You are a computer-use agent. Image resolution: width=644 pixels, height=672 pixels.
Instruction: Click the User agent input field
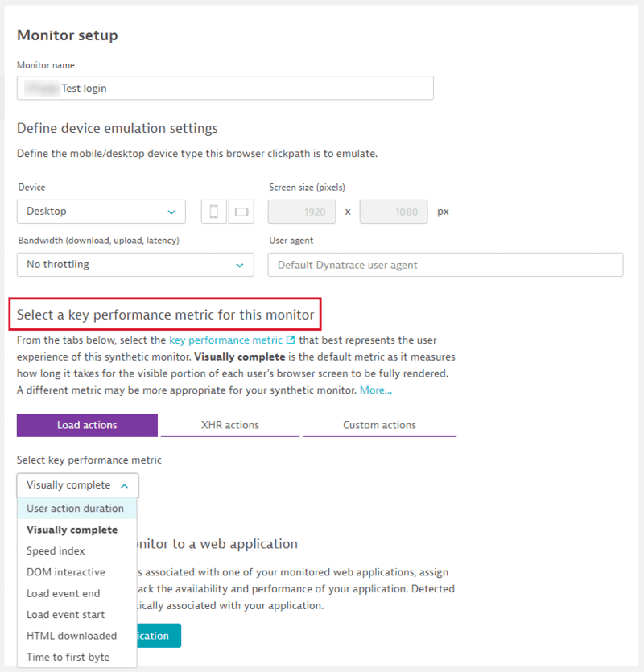click(445, 264)
